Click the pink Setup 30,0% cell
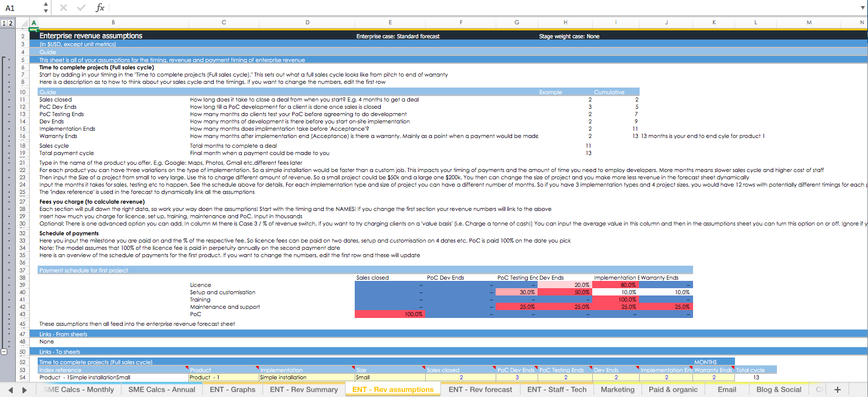Screen dimensions: 868x397 (517, 292)
